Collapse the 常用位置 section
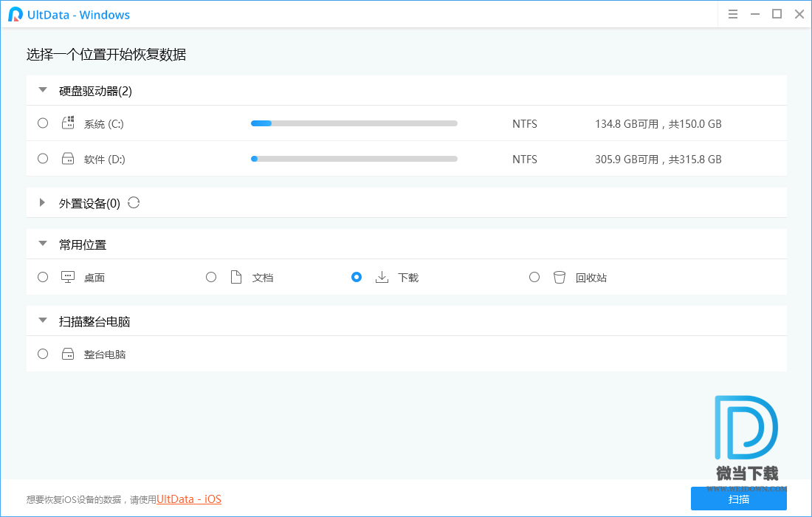This screenshot has height=517, width=812. tap(43, 244)
